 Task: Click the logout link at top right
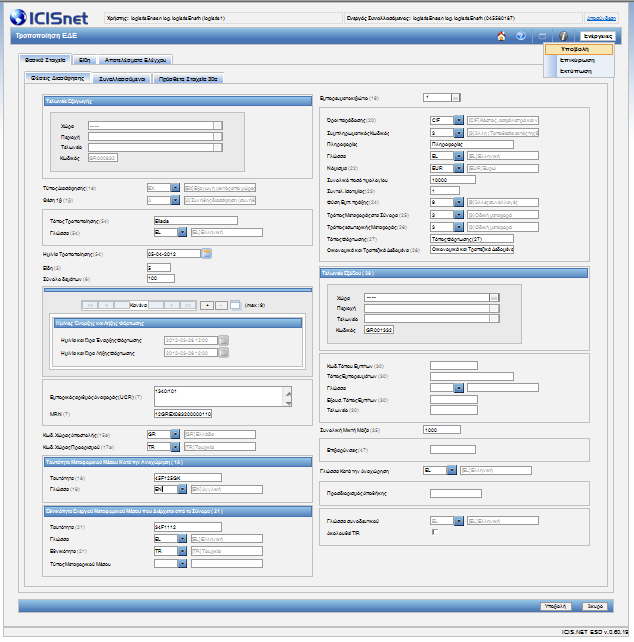click(x=601, y=18)
